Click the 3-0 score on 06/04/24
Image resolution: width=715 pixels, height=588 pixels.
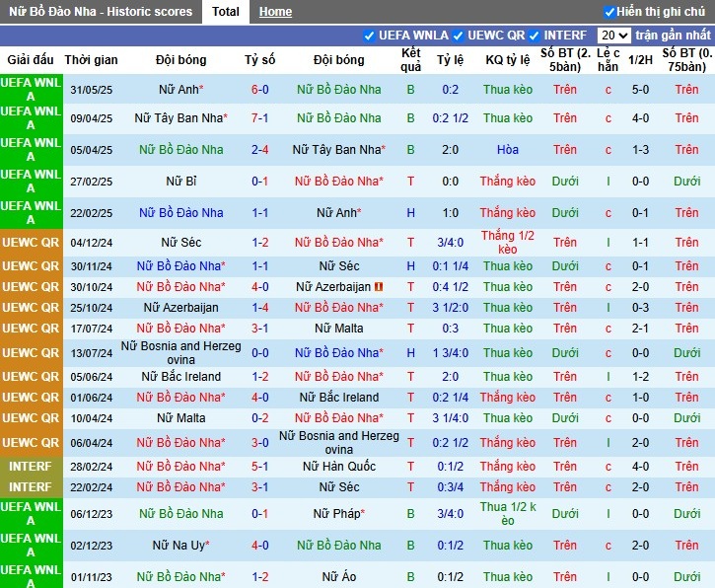click(x=260, y=443)
